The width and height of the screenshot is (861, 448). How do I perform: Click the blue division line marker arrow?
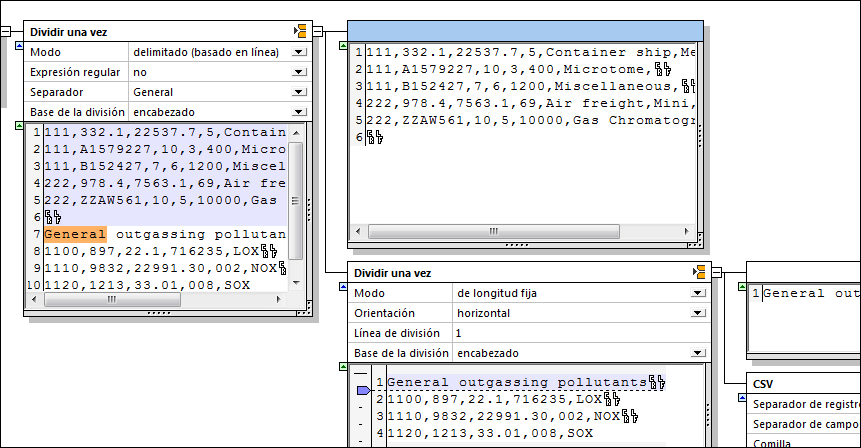point(363,390)
